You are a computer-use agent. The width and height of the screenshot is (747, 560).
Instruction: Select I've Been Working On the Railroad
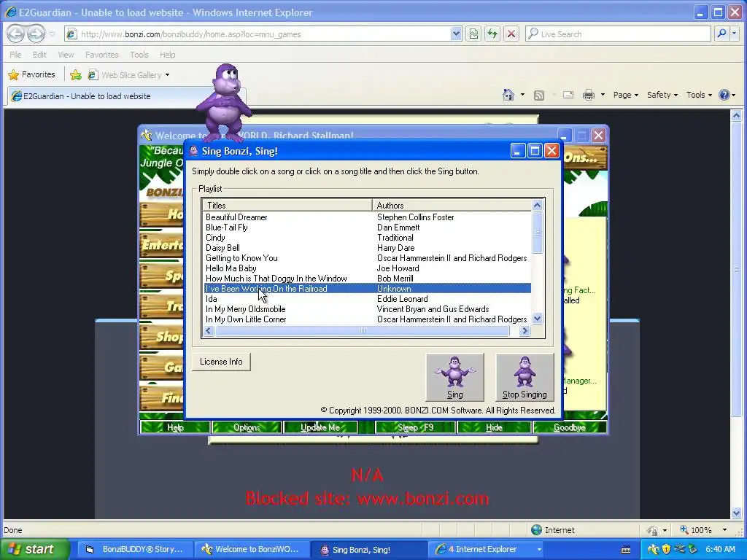[367, 289]
